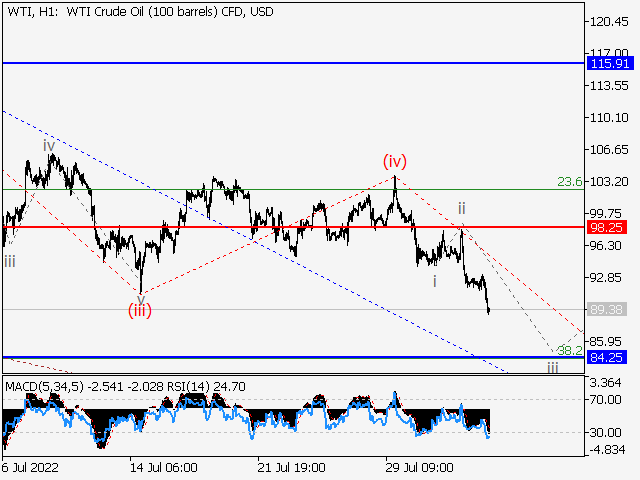Screen dimensions: 640x480
Task: Select the blue 115.91 price label
Action: (x=610, y=64)
